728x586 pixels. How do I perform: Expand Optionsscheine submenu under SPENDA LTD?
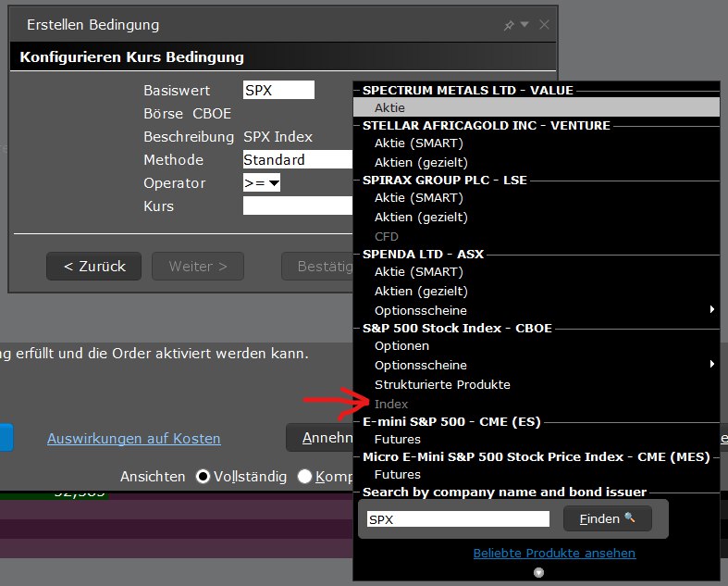(712, 310)
